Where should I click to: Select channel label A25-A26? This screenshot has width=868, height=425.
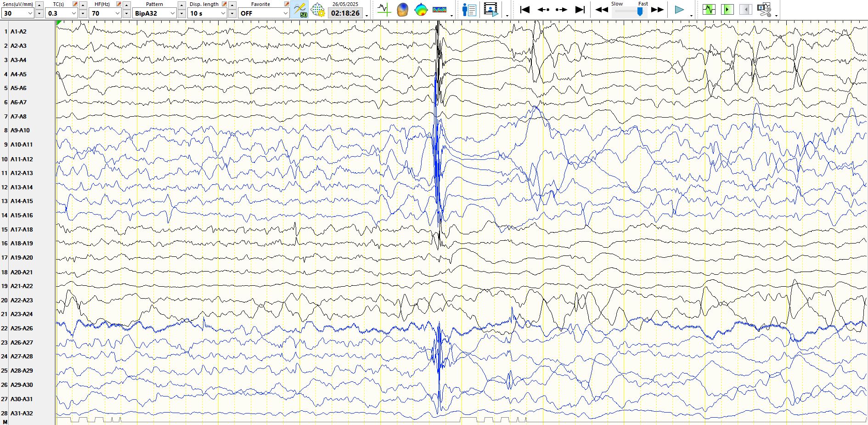tap(22, 328)
